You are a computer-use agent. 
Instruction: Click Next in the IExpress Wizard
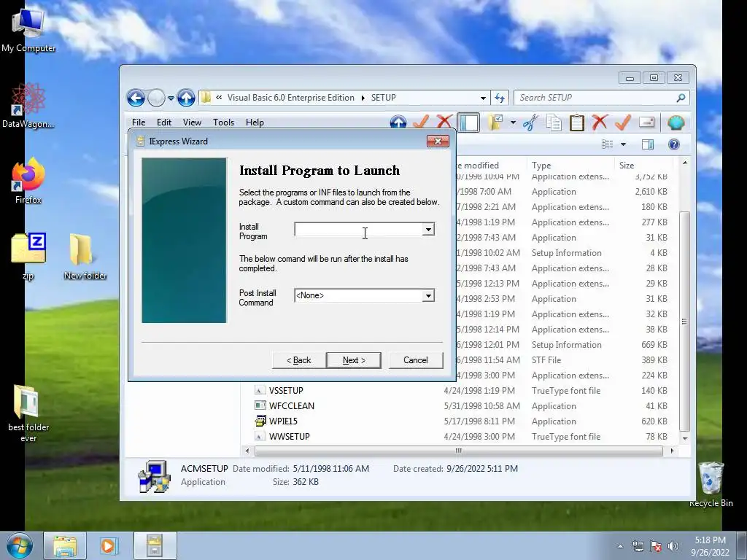coord(354,360)
